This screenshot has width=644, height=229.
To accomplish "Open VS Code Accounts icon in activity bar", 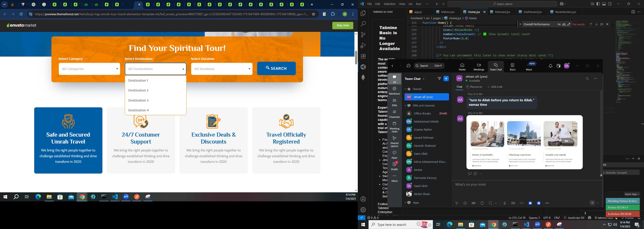I will click(x=363, y=199).
